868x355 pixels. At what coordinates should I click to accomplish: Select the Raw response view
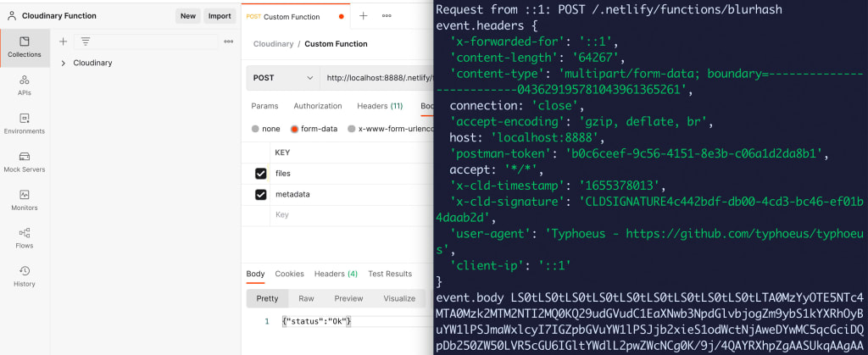click(306, 298)
